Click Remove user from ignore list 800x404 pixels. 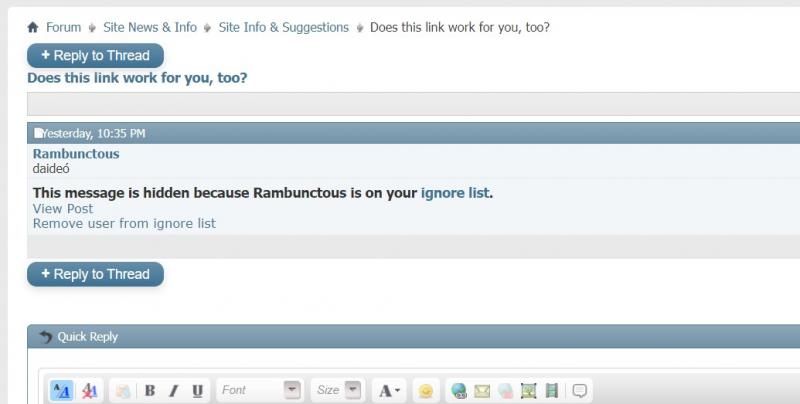click(124, 223)
